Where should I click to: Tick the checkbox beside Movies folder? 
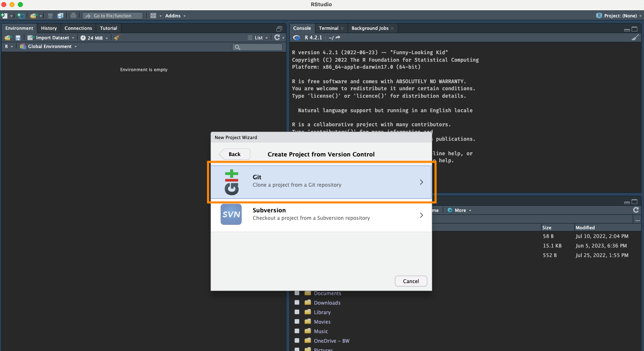pos(297,322)
